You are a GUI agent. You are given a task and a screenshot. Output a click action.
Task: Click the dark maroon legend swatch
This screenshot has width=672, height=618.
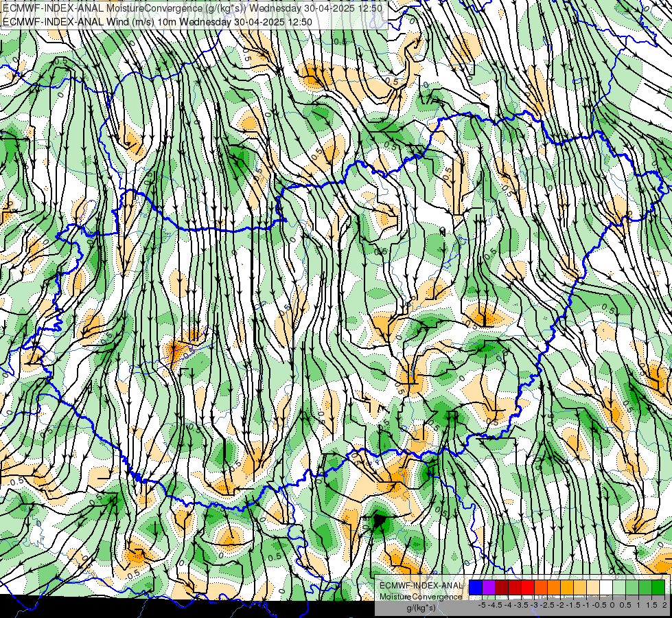502,587
